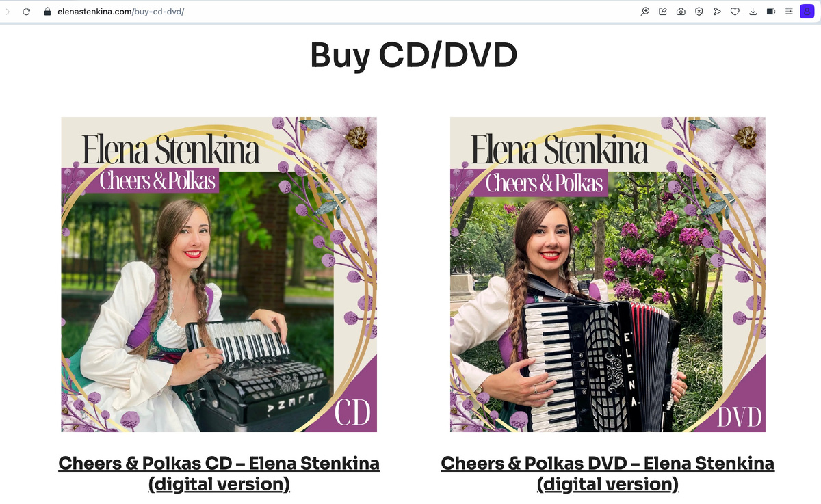The image size is (821, 504).
Task: Click the padlock site security icon
Action: [47, 12]
